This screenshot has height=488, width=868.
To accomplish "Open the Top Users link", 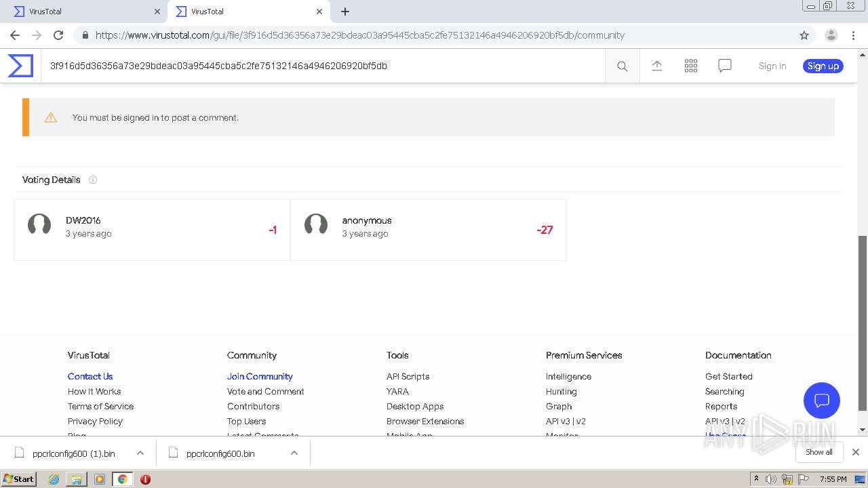I will coord(246,421).
